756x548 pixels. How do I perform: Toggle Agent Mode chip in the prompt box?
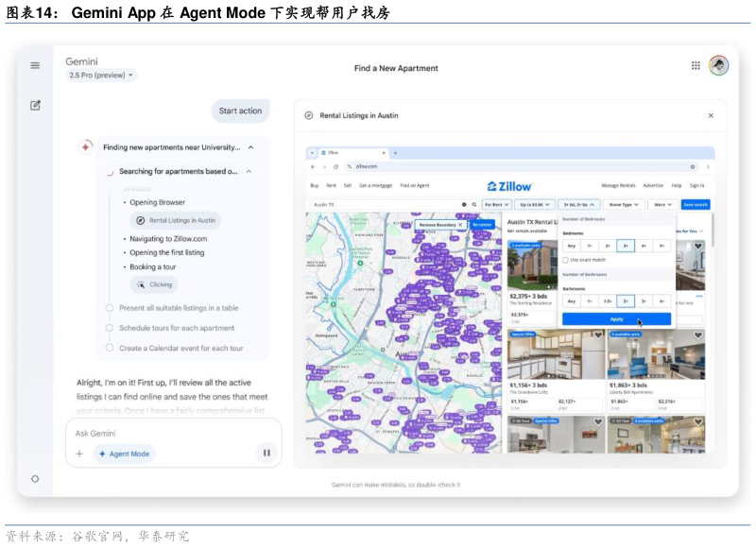coord(125,454)
